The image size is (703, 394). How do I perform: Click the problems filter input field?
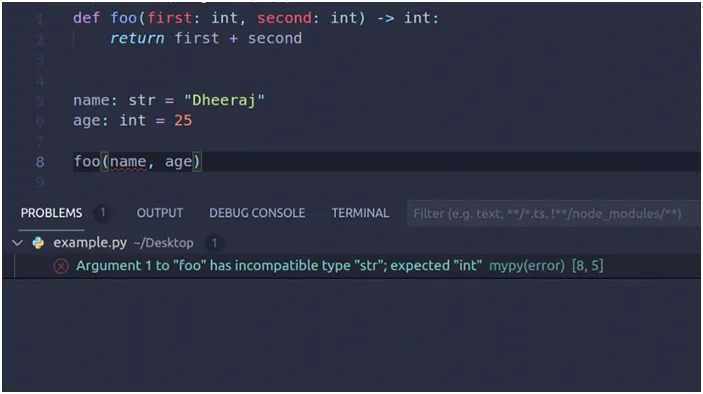click(554, 213)
